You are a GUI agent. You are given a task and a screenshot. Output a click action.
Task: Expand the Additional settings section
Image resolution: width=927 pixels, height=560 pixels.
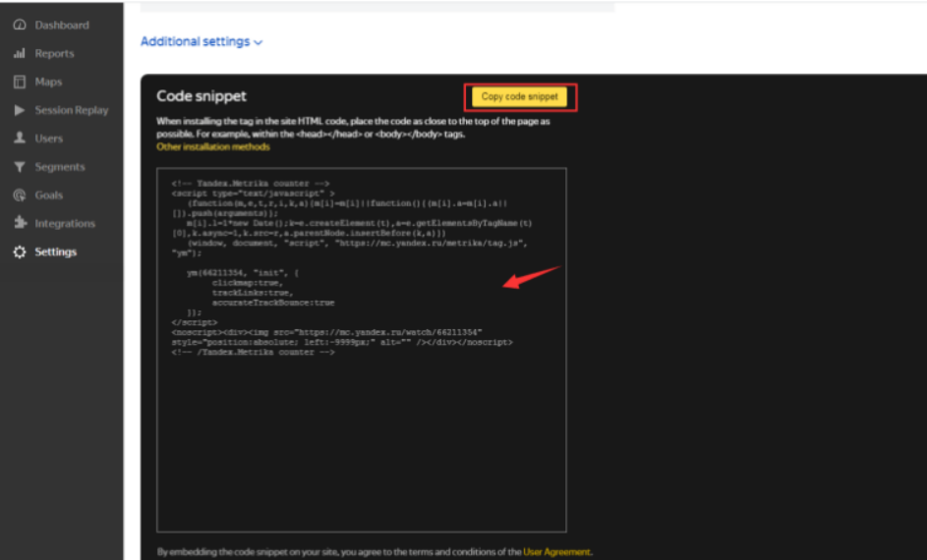pyautogui.click(x=201, y=41)
